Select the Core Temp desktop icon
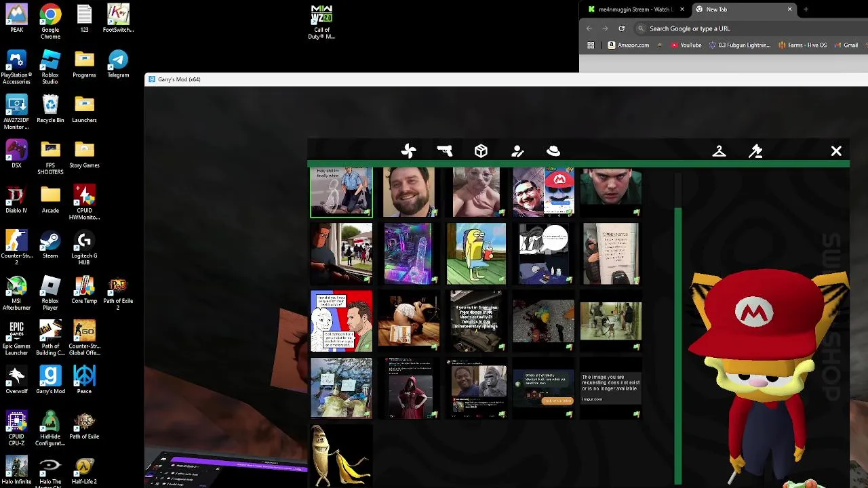The width and height of the screenshot is (868, 488). (x=84, y=290)
